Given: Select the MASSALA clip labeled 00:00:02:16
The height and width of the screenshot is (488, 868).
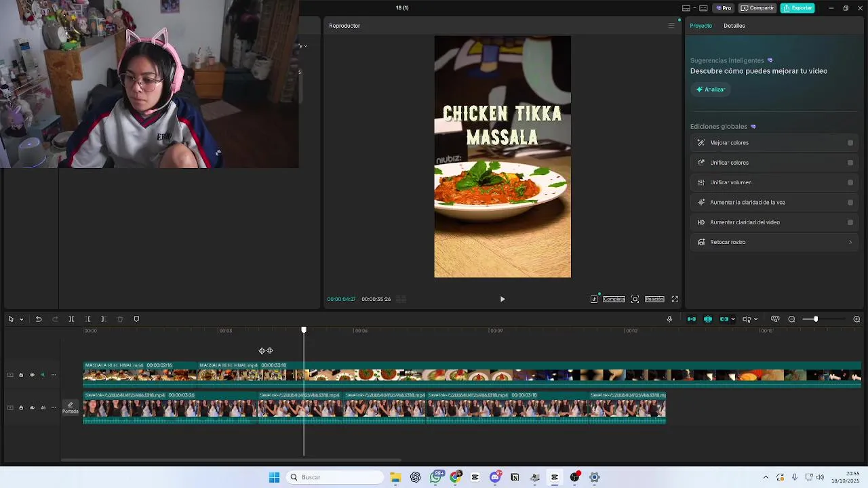Looking at the screenshot, I should coord(140,375).
